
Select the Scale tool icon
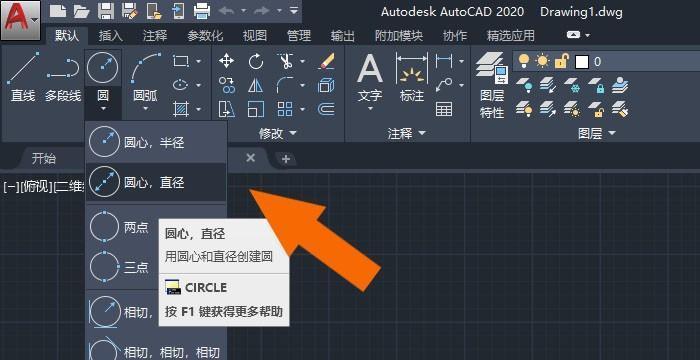(x=256, y=109)
